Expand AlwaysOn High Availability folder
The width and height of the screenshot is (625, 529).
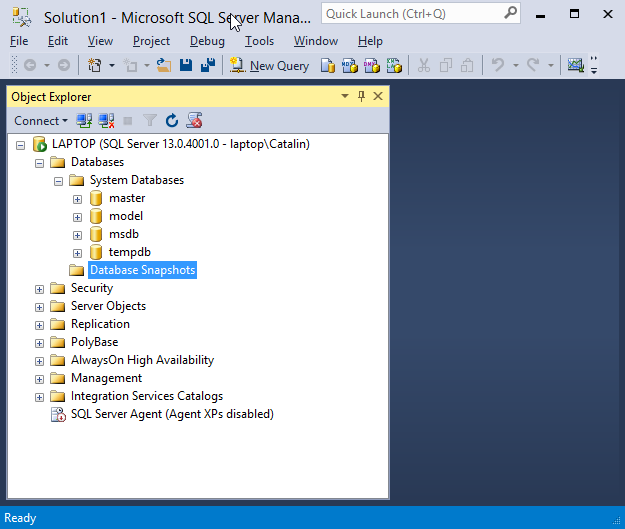tap(39, 361)
